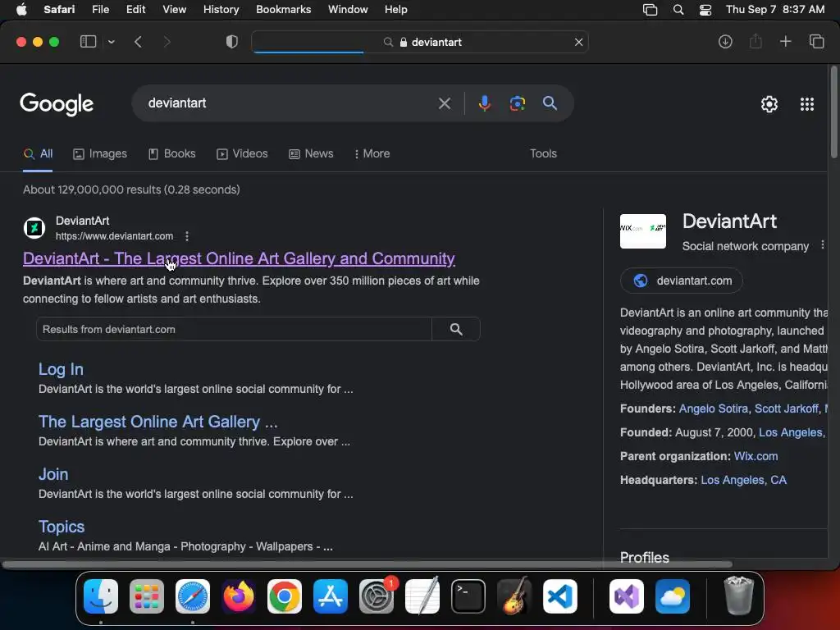This screenshot has height=630, width=840.
Task: Open System Settings from the Dock
Action: pyautogui.click(x=376, y=596)
